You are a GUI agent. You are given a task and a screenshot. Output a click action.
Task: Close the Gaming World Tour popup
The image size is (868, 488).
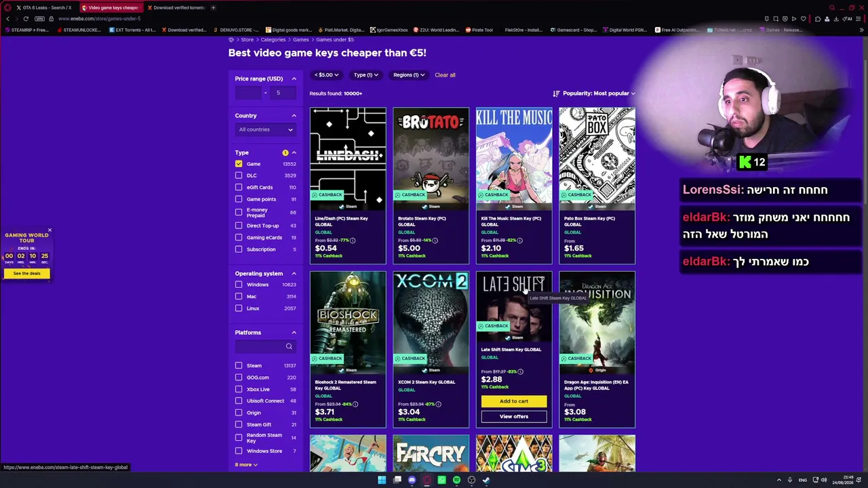[50, 230]
